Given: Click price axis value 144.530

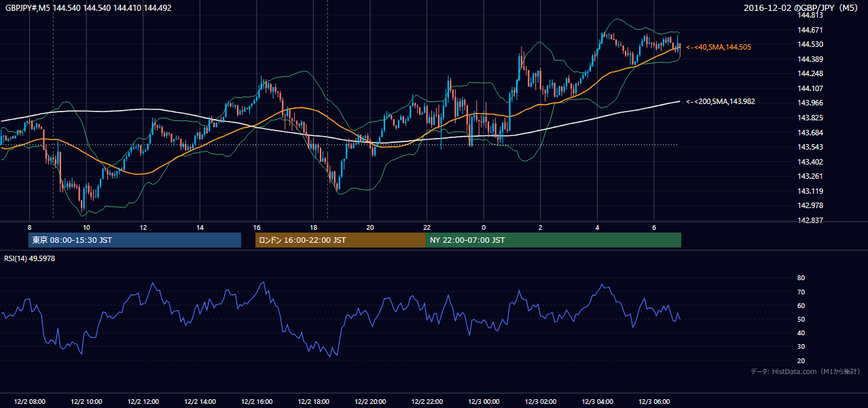Looking at the screenshot, I should point(809,44).
